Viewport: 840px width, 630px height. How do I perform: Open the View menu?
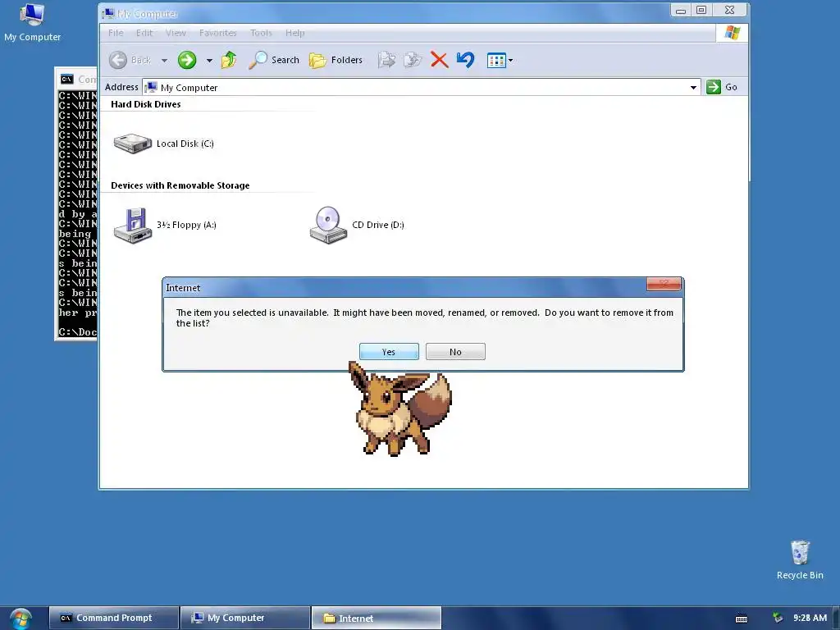(x=176, y=33)
